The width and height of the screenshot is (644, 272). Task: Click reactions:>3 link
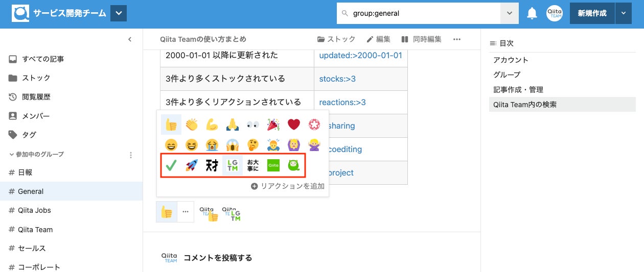[342, 102]
